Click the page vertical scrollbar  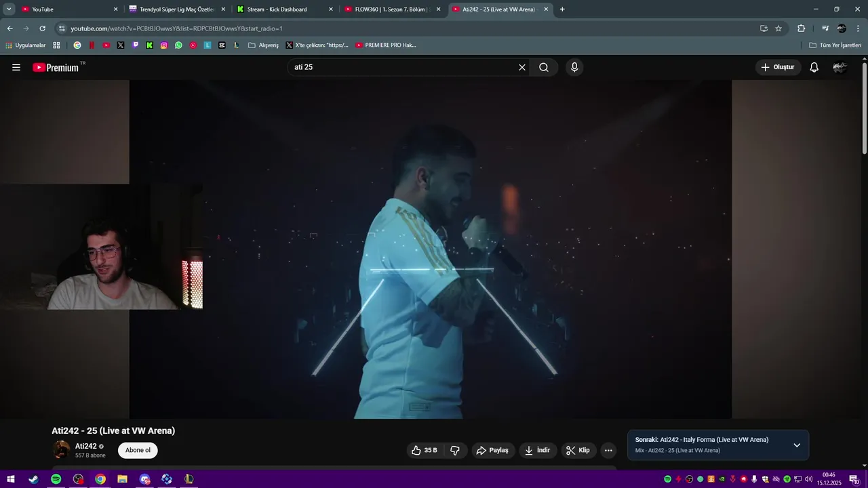pos(864,108)
